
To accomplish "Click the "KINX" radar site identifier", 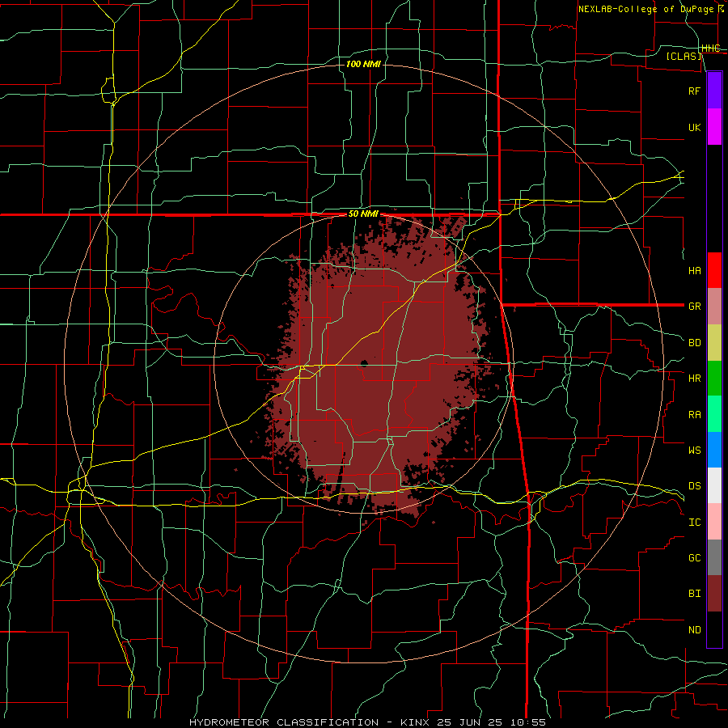I will coord(415,722).
